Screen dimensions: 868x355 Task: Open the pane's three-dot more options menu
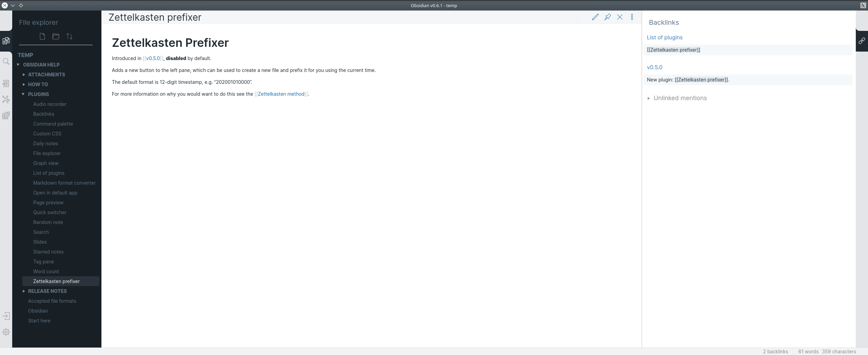(x=632, y=17)
